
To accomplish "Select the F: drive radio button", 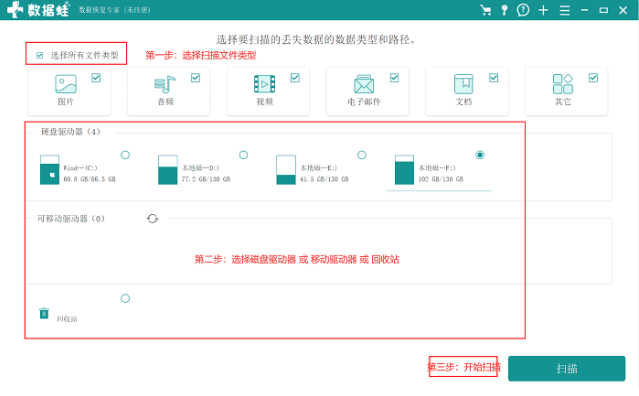I will tap(480, 155).
